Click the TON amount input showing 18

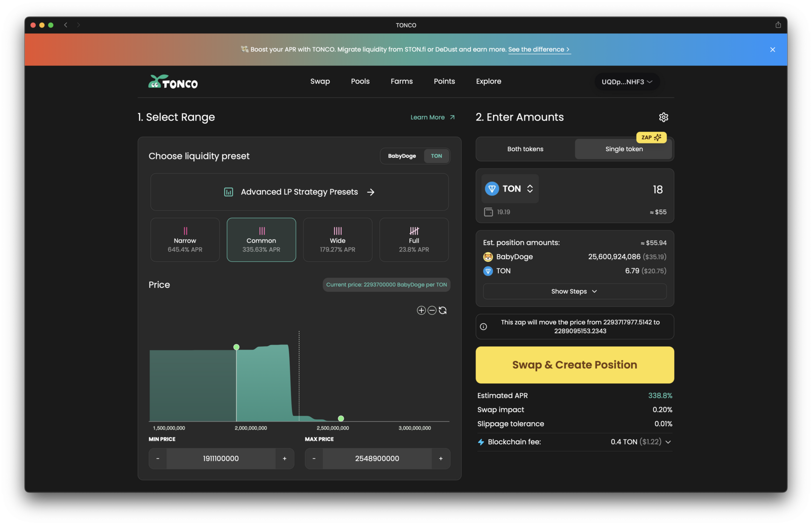pyautogui.click(x=658, y=190)
